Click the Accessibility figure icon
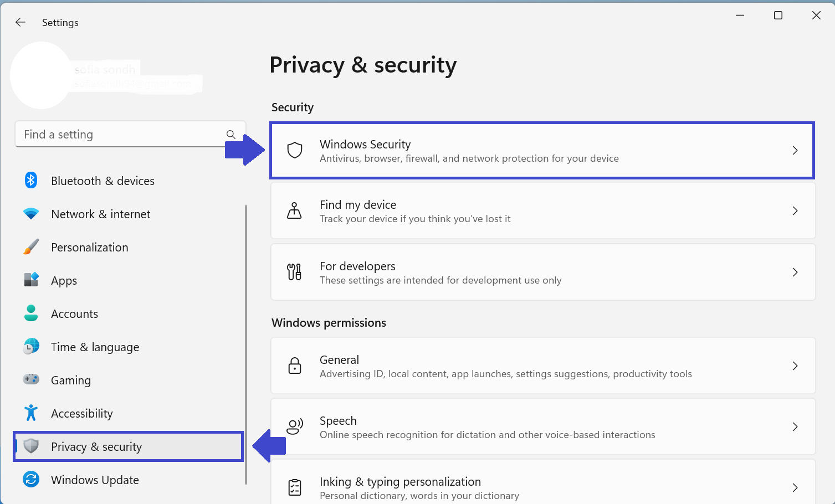 coord(31,413)
